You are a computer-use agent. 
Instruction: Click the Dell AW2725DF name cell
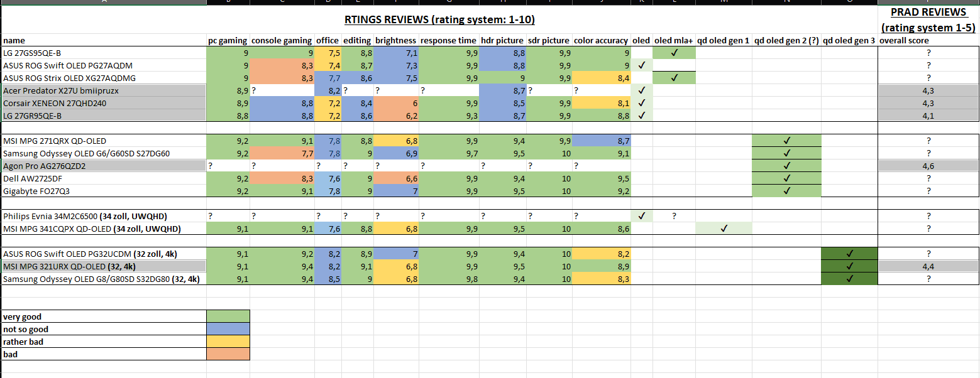click(x=104, y=178)
